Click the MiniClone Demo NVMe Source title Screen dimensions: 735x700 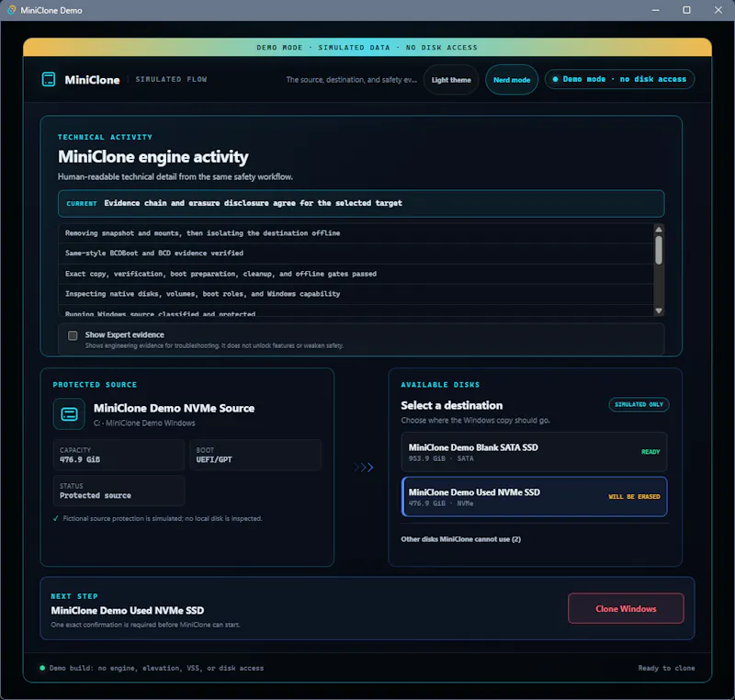[174, 409]
